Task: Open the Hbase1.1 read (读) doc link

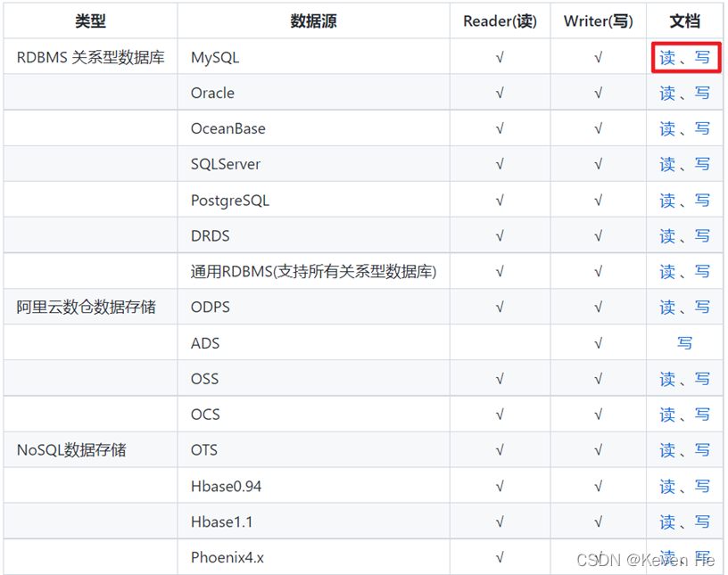Action: pos(667,522)
